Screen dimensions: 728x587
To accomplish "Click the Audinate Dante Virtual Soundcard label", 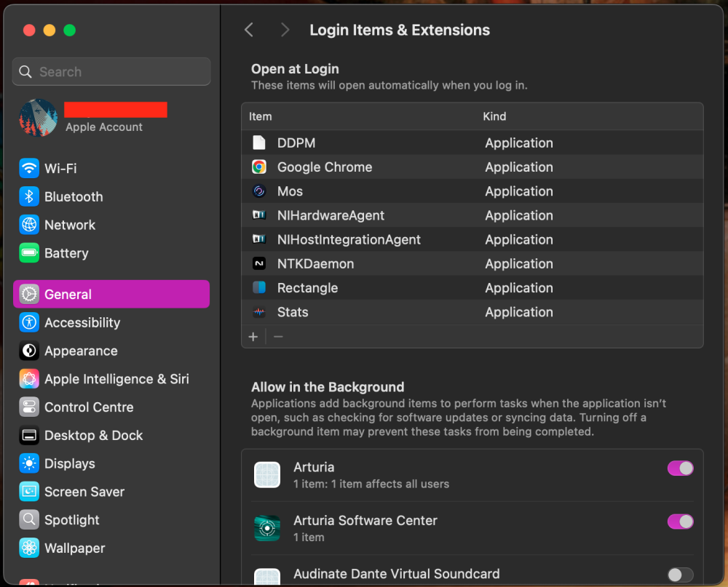I will pos(397,574).
